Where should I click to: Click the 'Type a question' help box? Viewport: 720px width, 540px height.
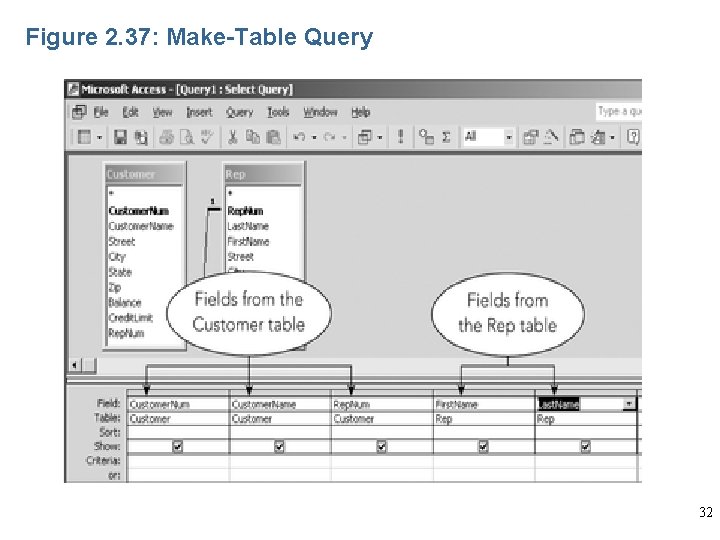click(x=619, y=112)
